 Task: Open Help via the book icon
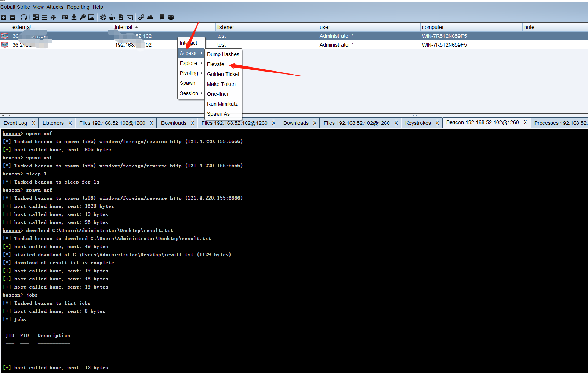click(162, 17)
